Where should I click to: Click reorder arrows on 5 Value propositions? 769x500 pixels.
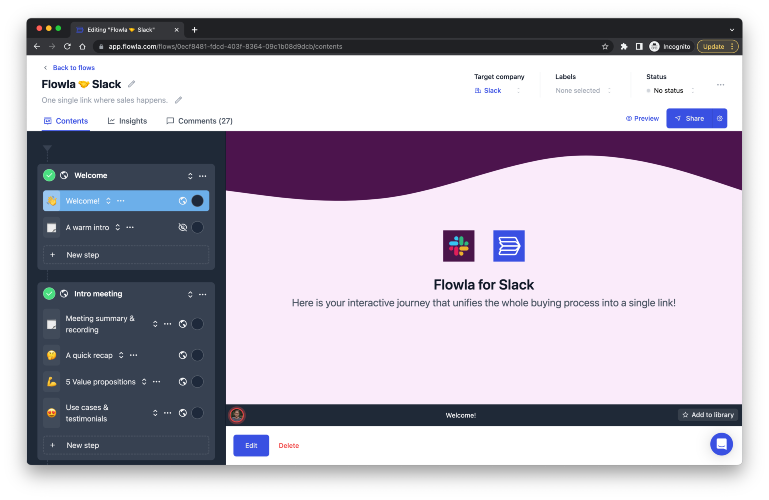point(144,382)
